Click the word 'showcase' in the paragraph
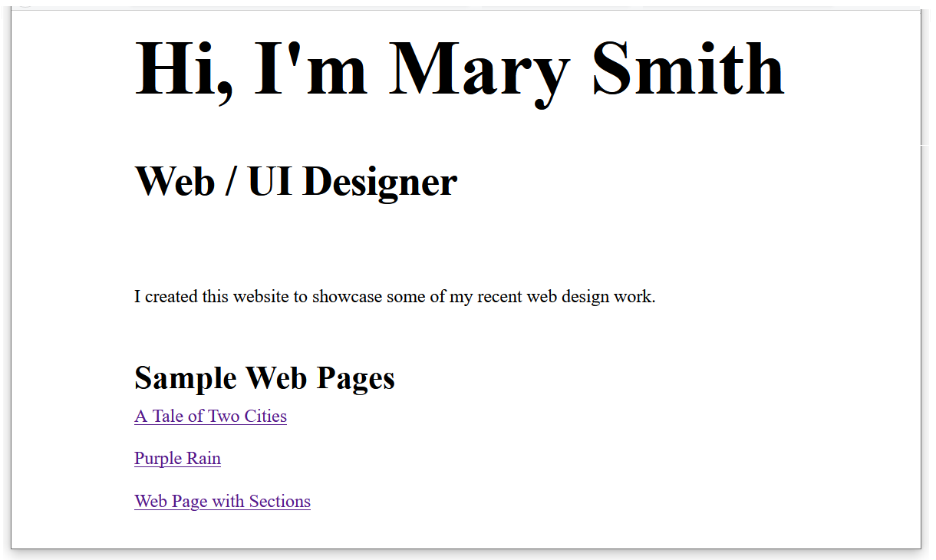The width and height of the screenshot is (936, 560). 347,296
